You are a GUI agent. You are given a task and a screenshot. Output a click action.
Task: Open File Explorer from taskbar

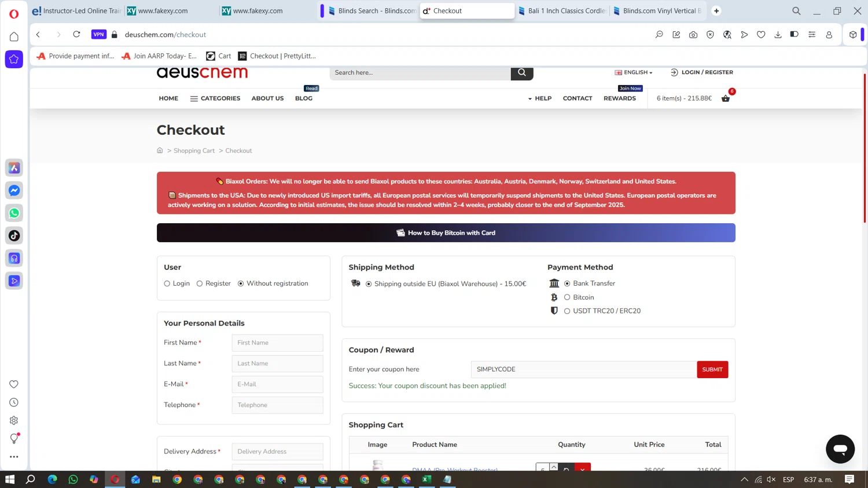[156, 479]
